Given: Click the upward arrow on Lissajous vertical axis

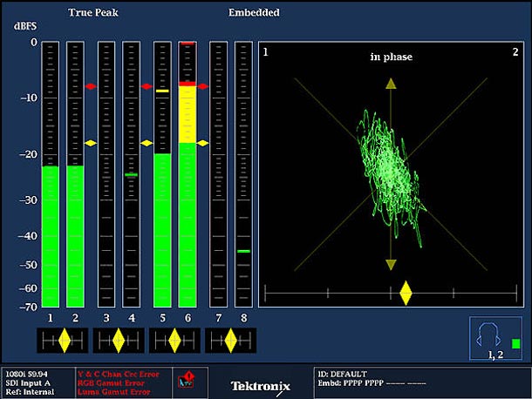Looking at the screenshot, I should point(391,84).
